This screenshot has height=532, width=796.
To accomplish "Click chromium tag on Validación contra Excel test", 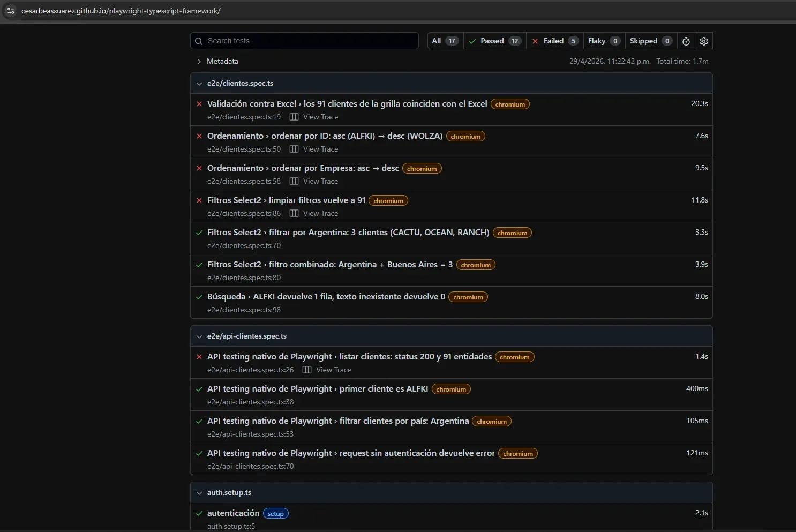I will pos(510,104).
